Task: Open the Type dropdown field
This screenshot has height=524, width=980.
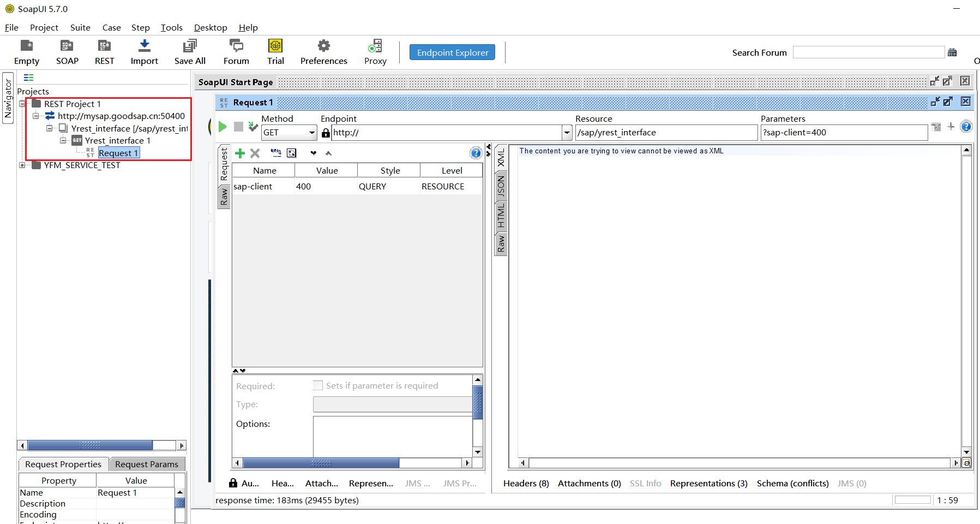Action: coord(392,404)
